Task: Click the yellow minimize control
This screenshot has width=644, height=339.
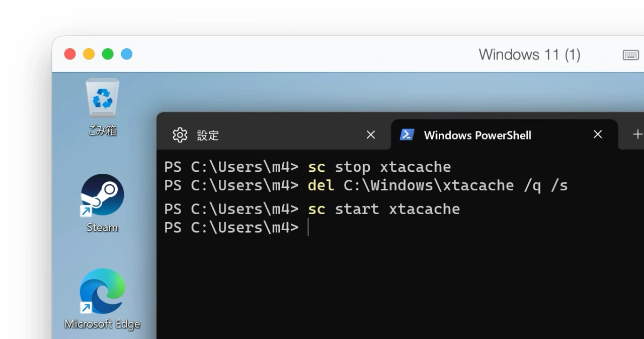Action: tap(89, 54)
